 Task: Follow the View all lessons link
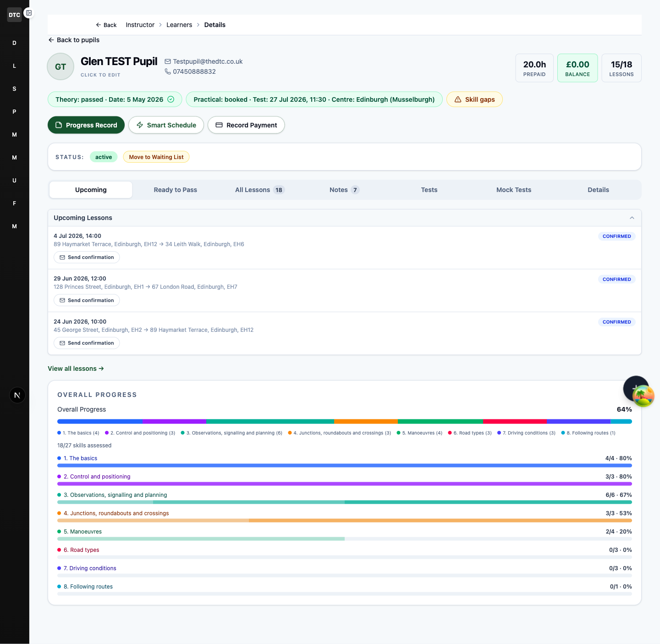tap(76, 369)
